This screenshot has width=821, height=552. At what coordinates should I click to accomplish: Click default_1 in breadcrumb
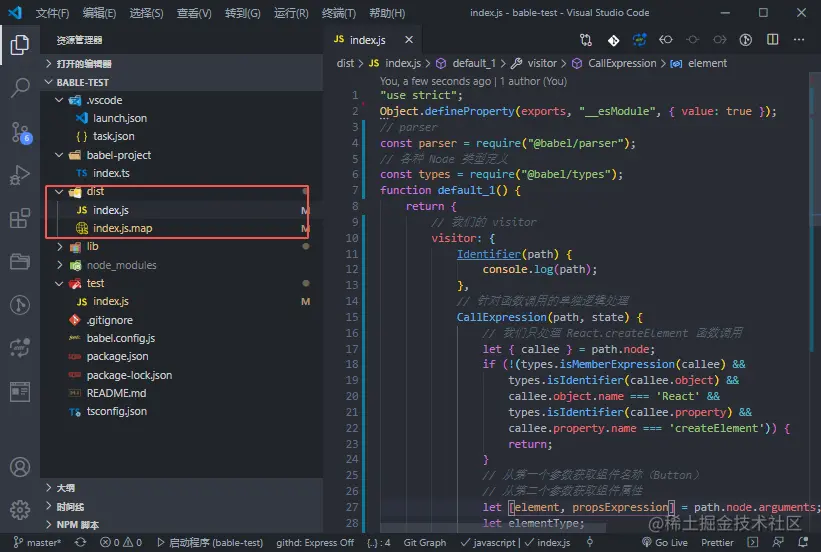(x=473, y=63)
